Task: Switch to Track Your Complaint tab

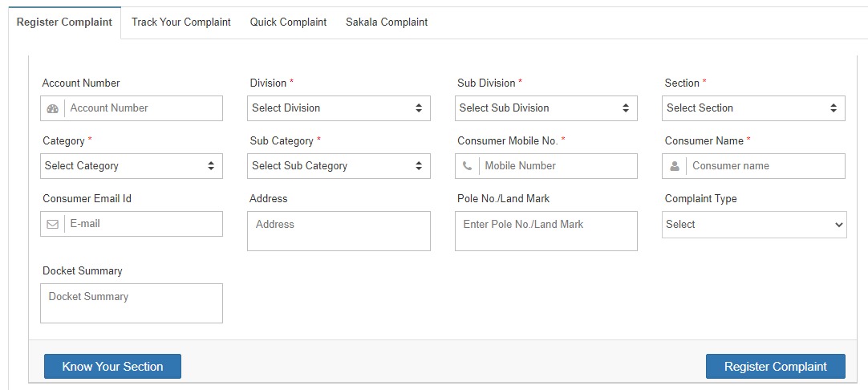Action: click(x=181, y=22)
